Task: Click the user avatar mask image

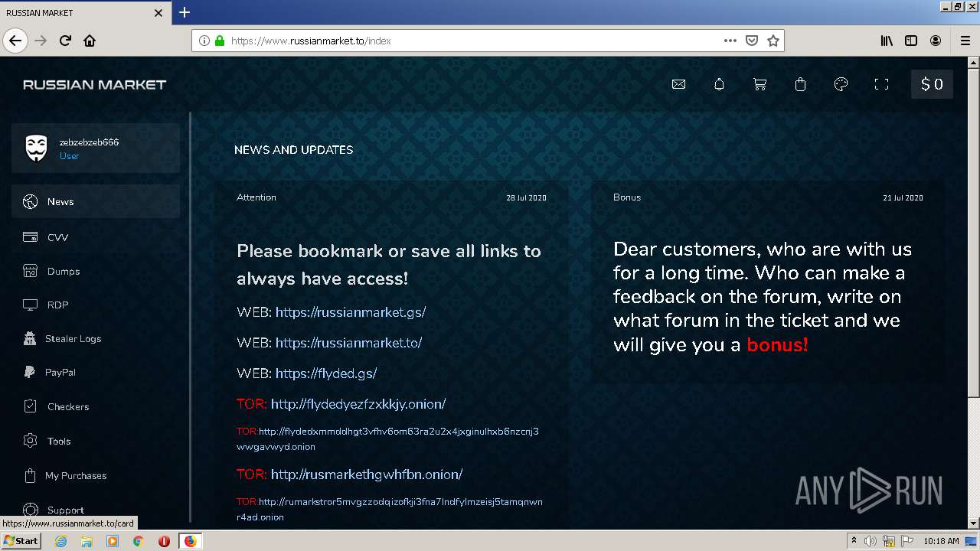Action: [x=36, y=148]
